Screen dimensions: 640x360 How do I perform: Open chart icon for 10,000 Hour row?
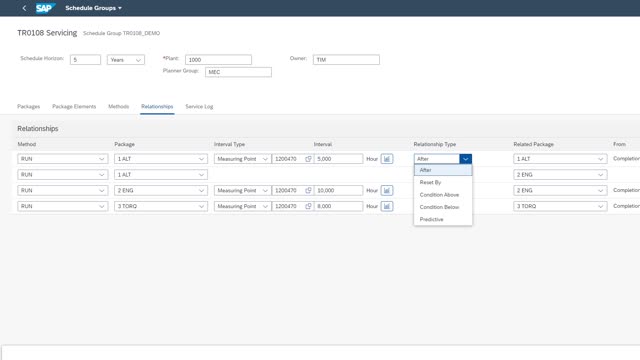pyautogui.click(x=387, y=190)
